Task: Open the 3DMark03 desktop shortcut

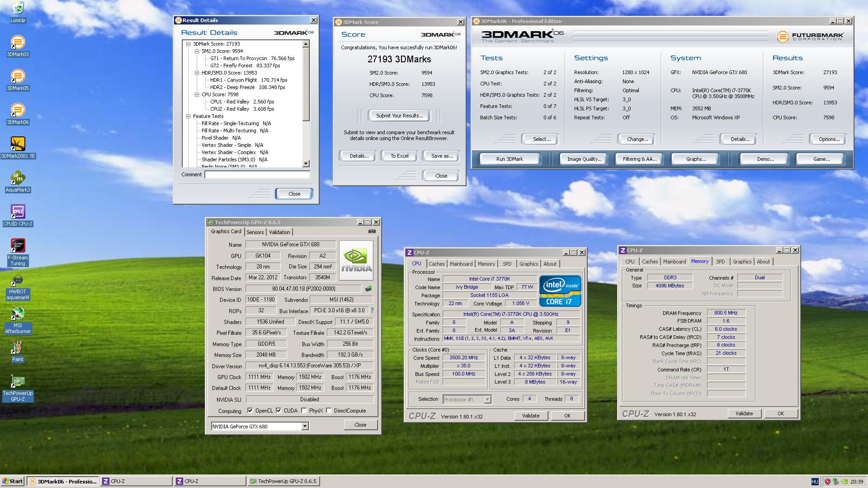Action: point(18,46)
